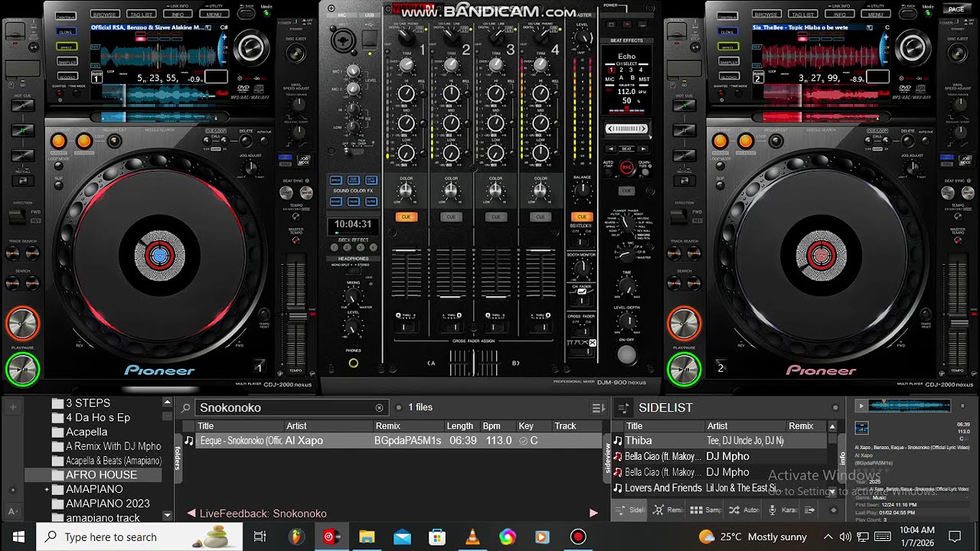Click SAMPLER button on left deck

tap(66, 62)
